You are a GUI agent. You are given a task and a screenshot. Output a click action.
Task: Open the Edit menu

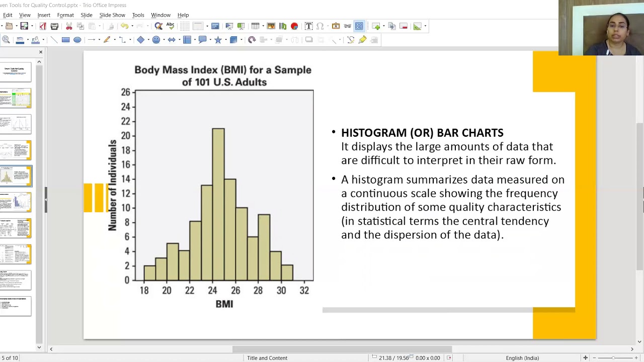point(8,15)
